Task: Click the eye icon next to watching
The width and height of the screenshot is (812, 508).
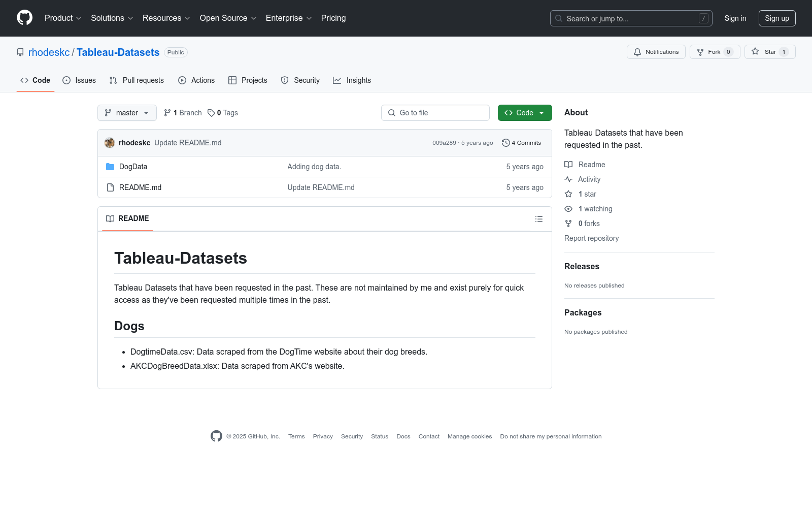Action: (x=568, y=209)
